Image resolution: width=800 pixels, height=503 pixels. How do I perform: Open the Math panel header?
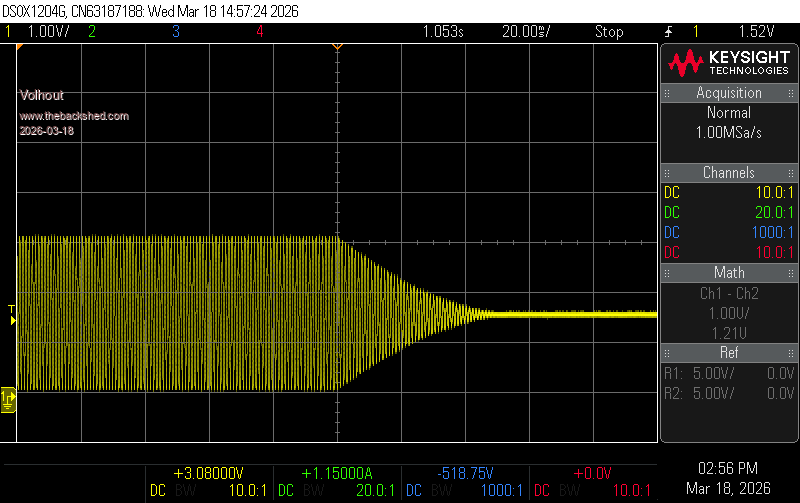click(729, 273)
